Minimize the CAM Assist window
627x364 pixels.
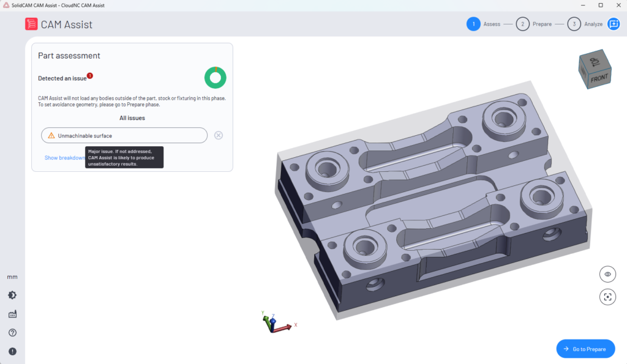(x=583, y=5)
